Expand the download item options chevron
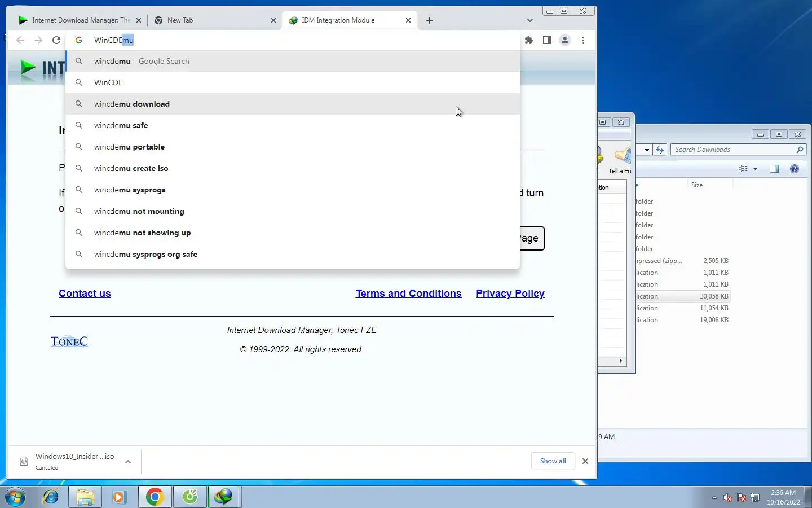Screen dimensions: 812x508 click(128, 461)
